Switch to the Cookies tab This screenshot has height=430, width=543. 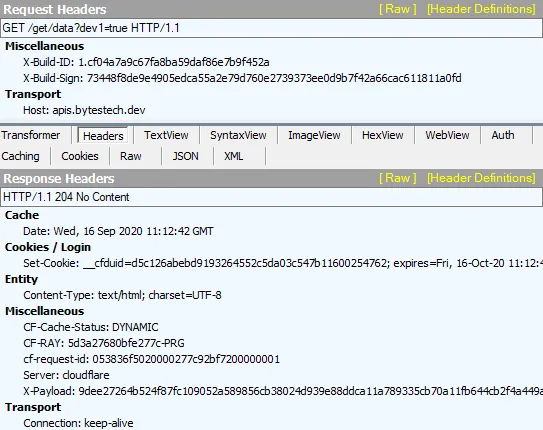(80, 156)
